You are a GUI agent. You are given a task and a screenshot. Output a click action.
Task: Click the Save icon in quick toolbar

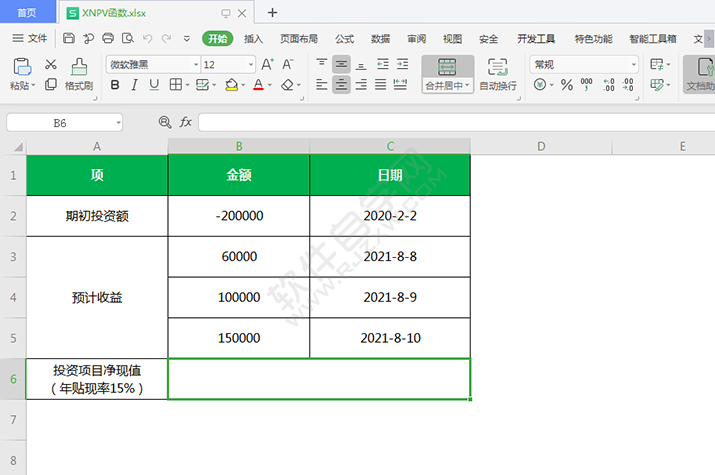pos(69,38)
